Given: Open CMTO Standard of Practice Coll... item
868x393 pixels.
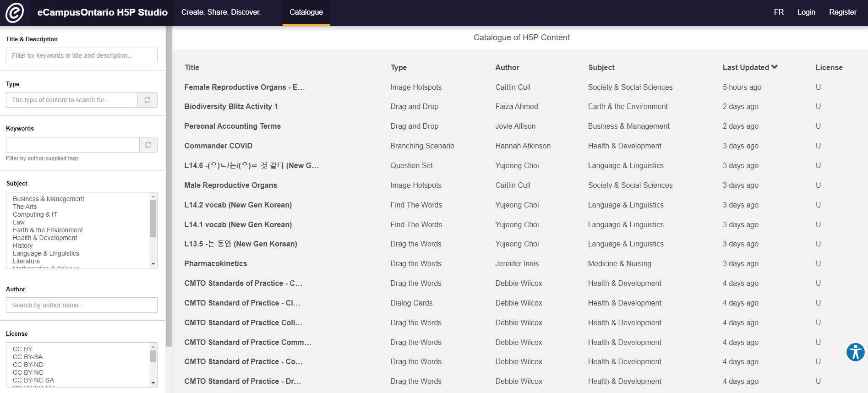Looking at the screenshot, I should tap(243, 322).
